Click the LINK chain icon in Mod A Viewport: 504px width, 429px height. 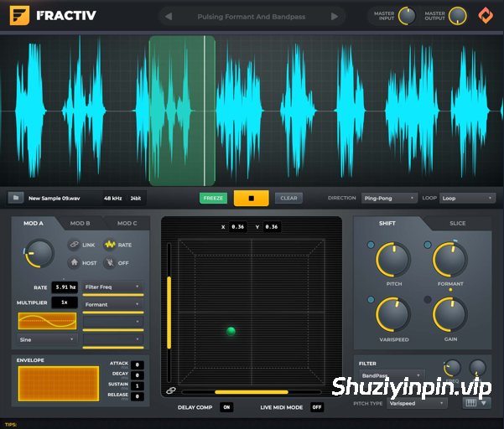(x=75, y=245)
